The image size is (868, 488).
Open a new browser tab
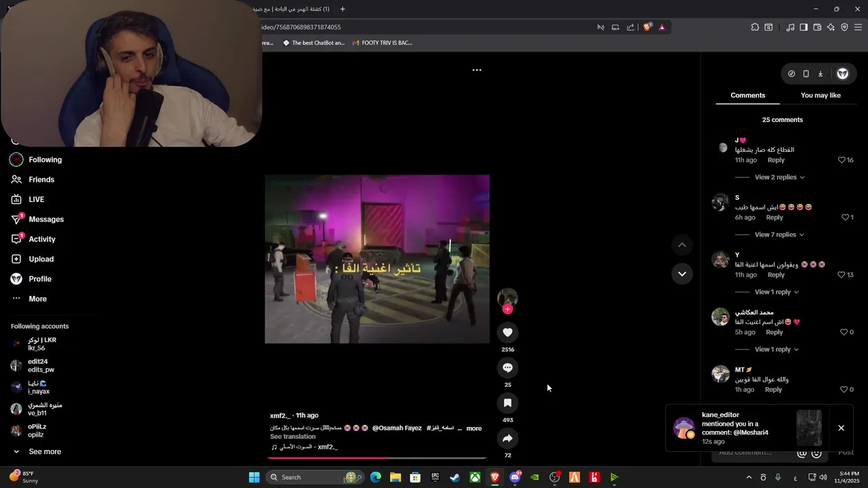point(342,9)
